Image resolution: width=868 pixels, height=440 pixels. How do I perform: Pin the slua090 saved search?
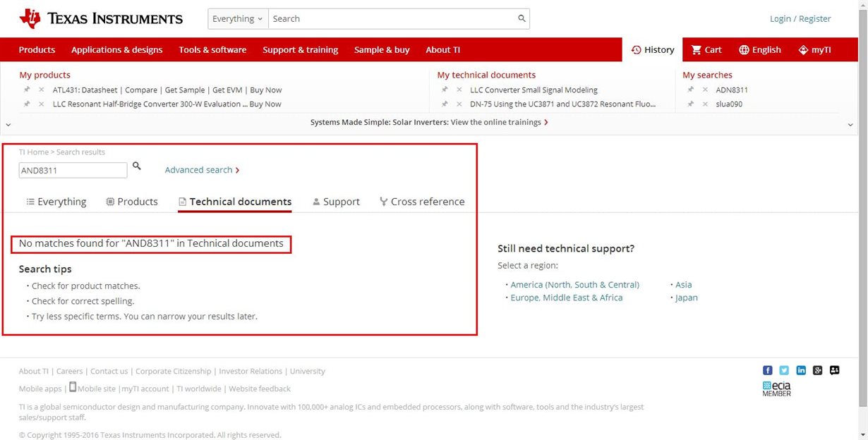pos(690,104)
